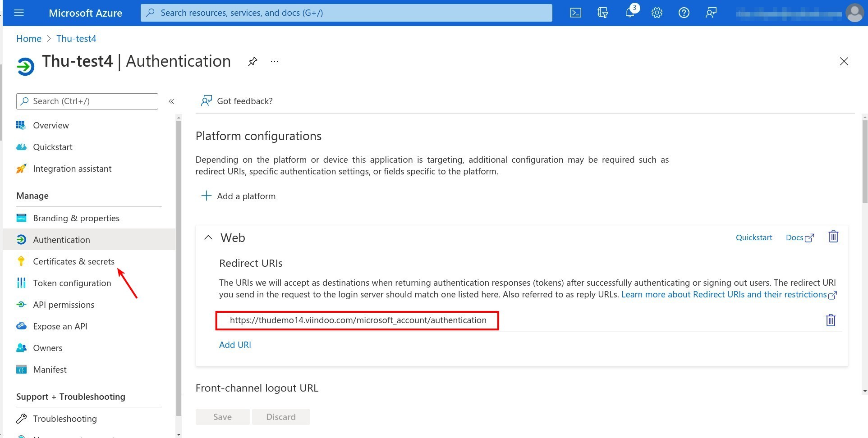Viewport: 868px width, 438px height.
Task: Click the Token configuration bars icon
Action: click(21, 283)
